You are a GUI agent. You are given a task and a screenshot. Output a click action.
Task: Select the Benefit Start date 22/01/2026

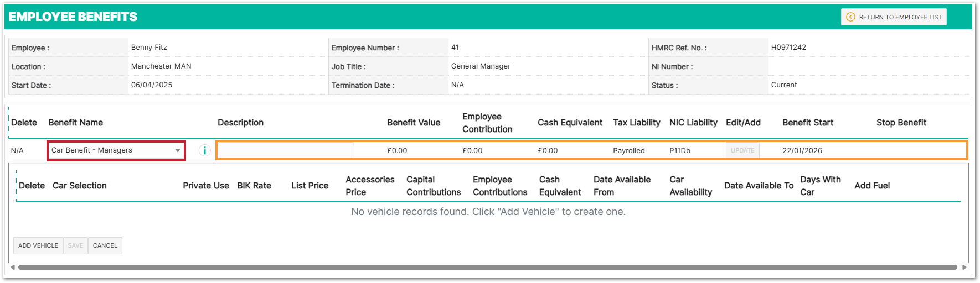pos(802,150)
